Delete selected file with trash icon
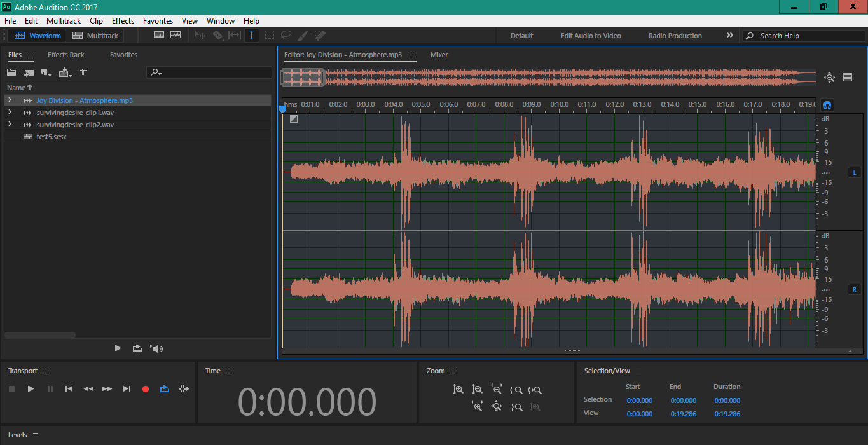868x445 pixels. 83,72
